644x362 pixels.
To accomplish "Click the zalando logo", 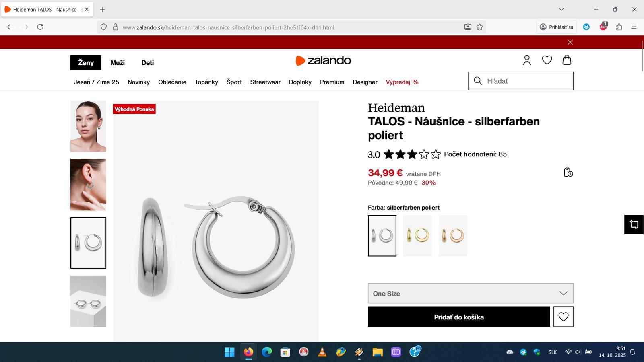I will [x=323, y=60].
